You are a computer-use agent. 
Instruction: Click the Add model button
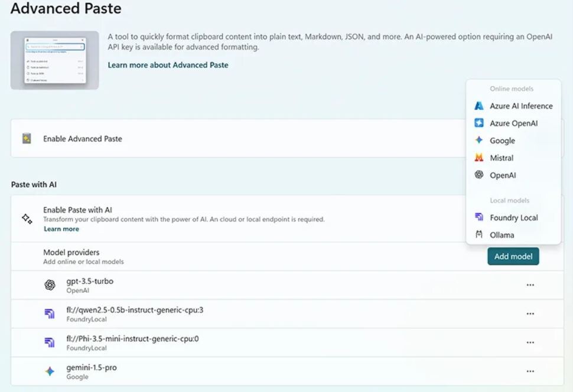[513, 256]
